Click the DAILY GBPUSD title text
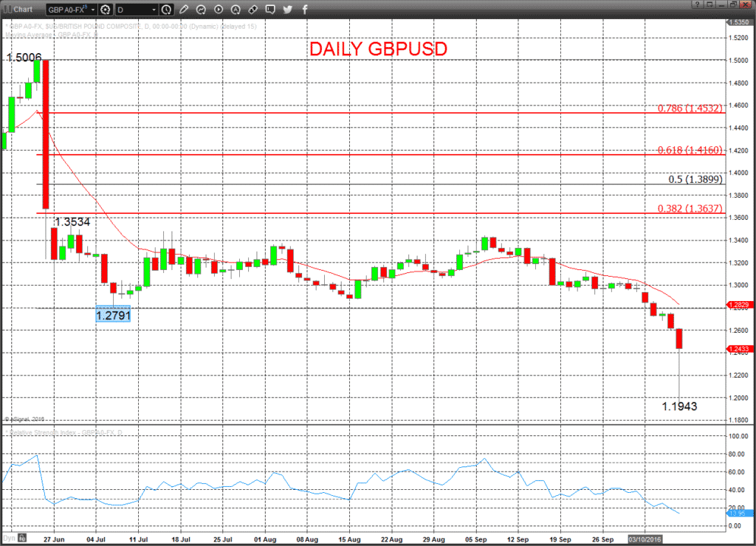The width and height of the screenshot is (756, 546). [x=379, y=49]
